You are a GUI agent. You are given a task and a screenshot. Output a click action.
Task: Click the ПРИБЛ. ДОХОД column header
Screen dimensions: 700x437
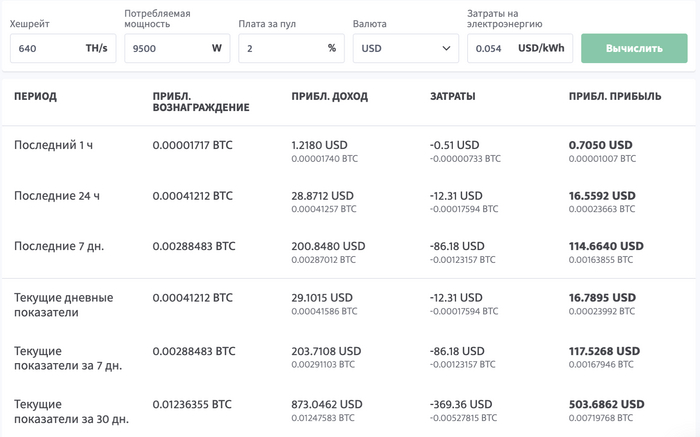point(329,97)
